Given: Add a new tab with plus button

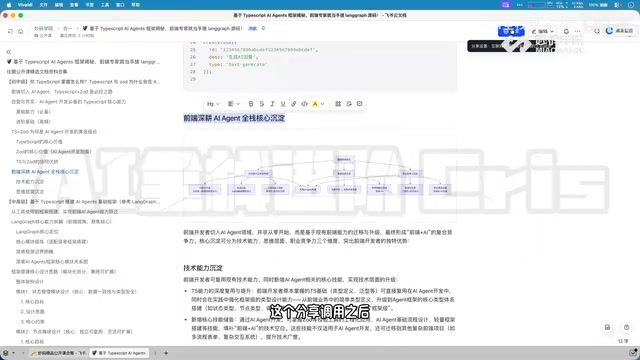Looking at the screenshot, I should pyautogui.click(x=166, y=353).
